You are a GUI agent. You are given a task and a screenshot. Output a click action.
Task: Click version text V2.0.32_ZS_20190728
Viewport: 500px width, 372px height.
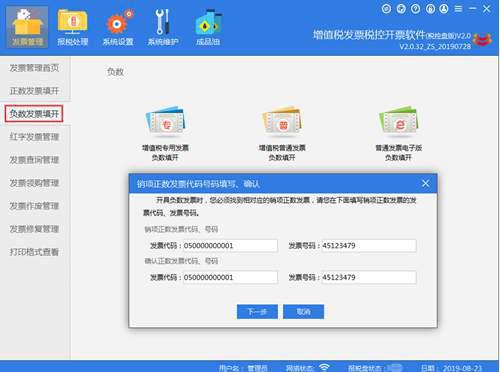point(435,46)
